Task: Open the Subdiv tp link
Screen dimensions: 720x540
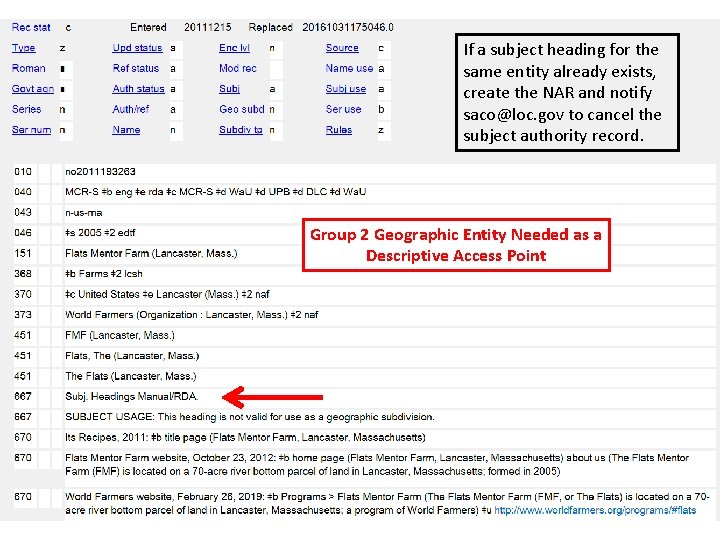Action: [x=241, y=130]
